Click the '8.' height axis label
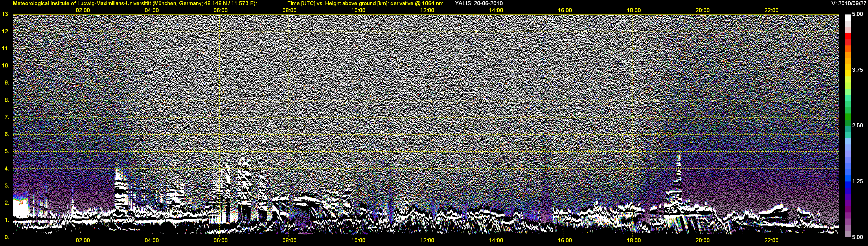 (x=7, y=100)
